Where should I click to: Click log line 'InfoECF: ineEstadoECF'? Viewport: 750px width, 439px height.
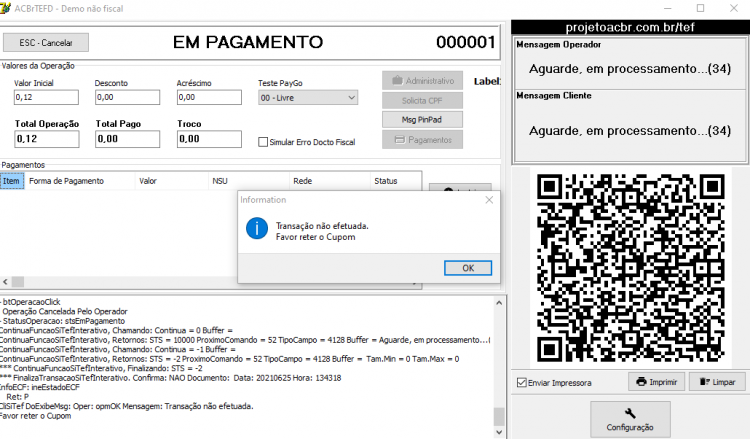pos(40,387)
